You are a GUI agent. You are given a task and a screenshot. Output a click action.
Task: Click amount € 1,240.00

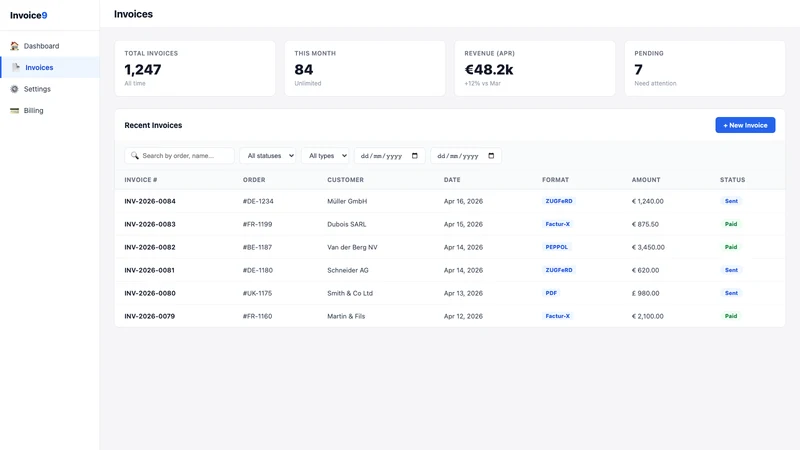click(x=647, y=201)
